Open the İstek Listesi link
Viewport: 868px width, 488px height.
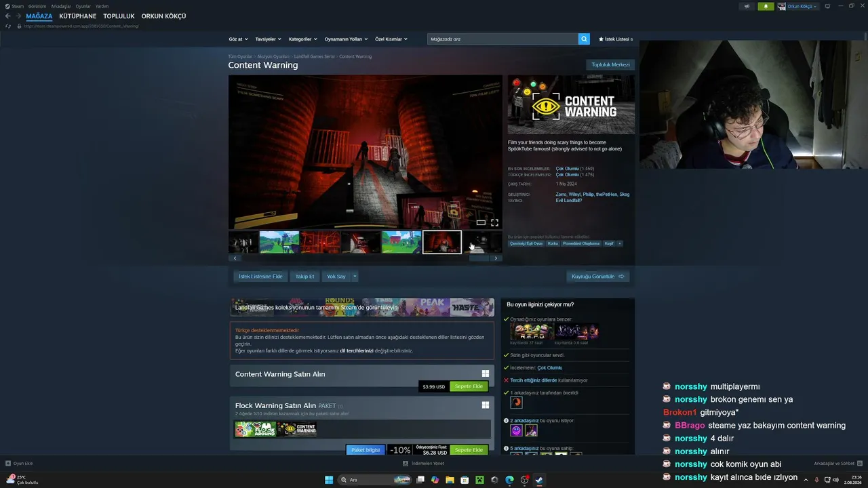[616, 39]
